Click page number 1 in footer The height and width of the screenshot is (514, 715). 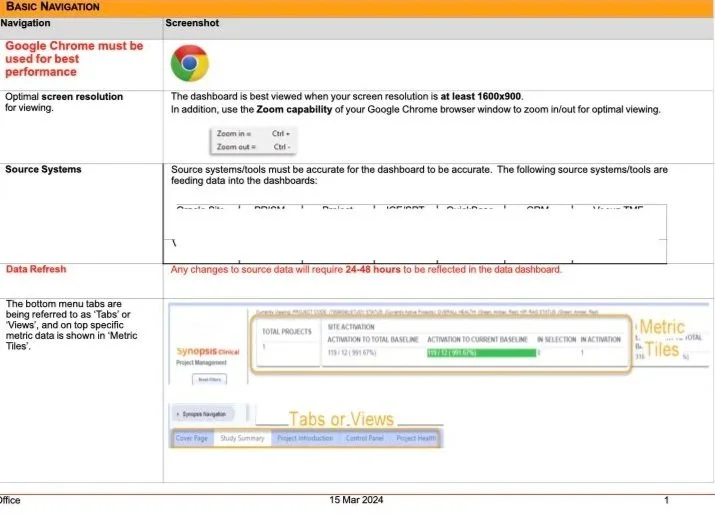[x=666, y=500]
